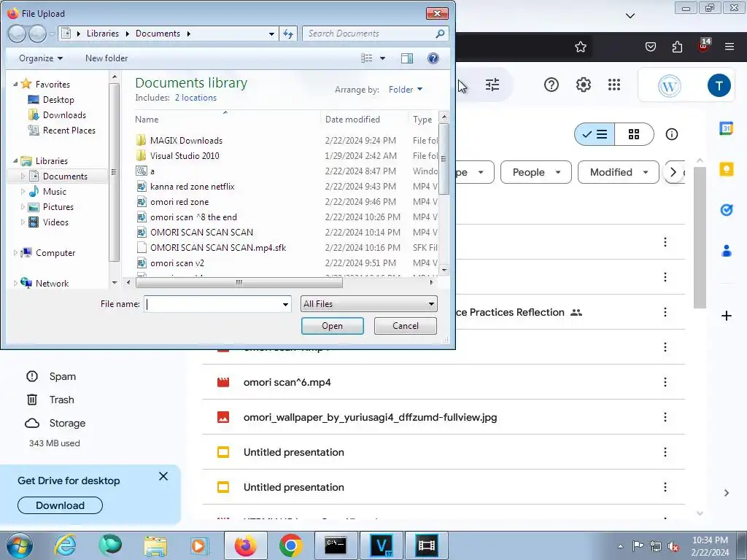Click the search magnifier in Search Documents
This screenshot has height=560, width=747.
pos(440,34)
